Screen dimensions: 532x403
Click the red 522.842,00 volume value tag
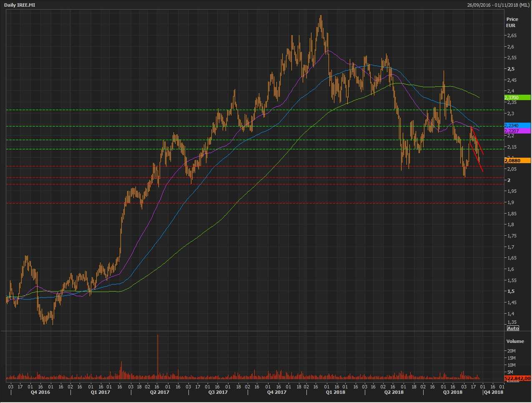[x=517, y=378]
